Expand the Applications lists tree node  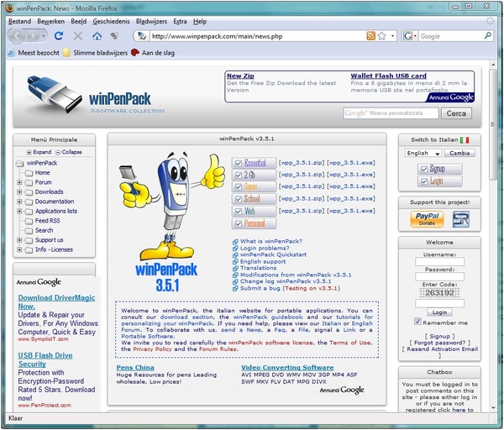click(x=19, y=211)
